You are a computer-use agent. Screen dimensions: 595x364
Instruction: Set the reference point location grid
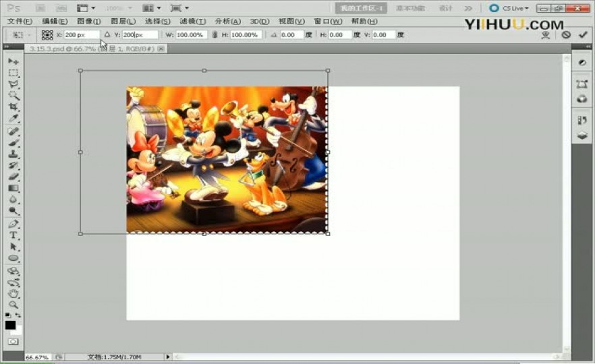pos(47,35)
